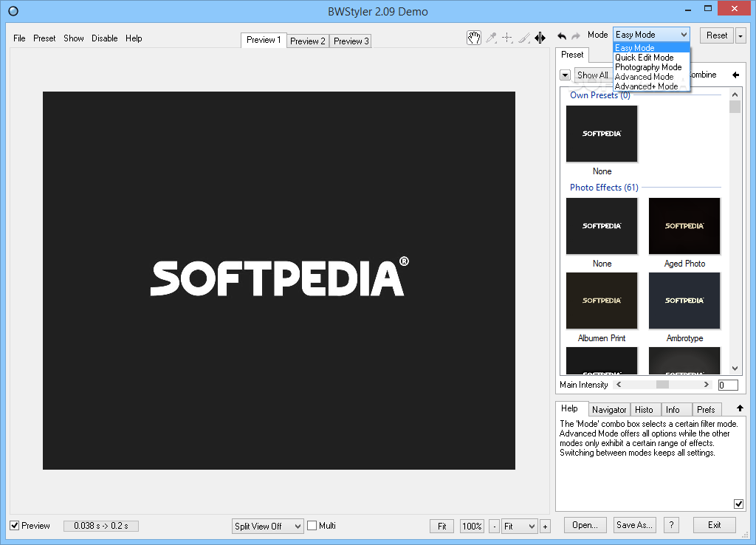The width and height of the screenshot is (756, 545).
Task: Switch to the Preview 2 tab
Action: click(308, 41)
